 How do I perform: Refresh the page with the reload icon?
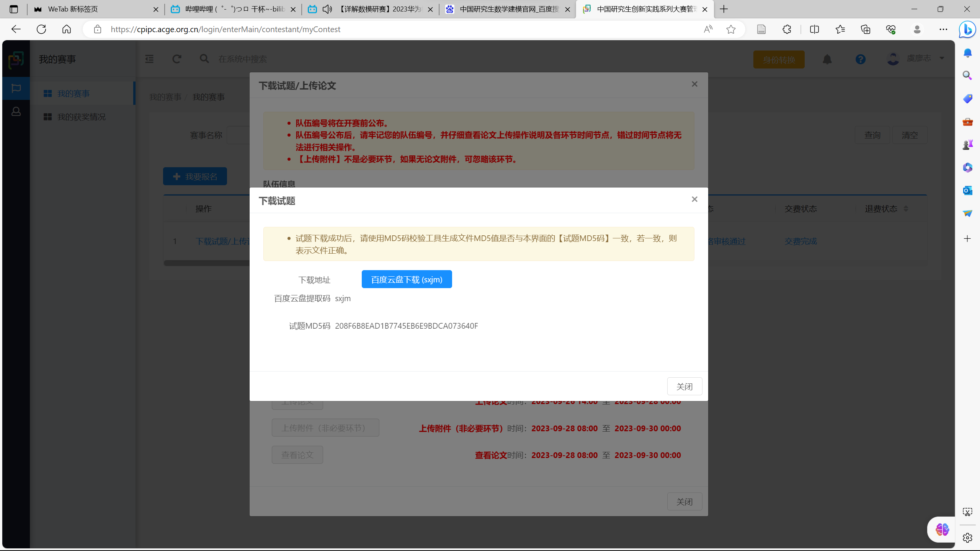pyautogui.click(x=41, y=29)
